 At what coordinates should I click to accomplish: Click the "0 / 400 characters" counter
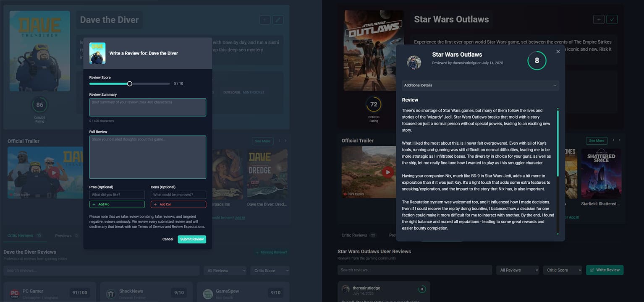click(x=102, y=121)
